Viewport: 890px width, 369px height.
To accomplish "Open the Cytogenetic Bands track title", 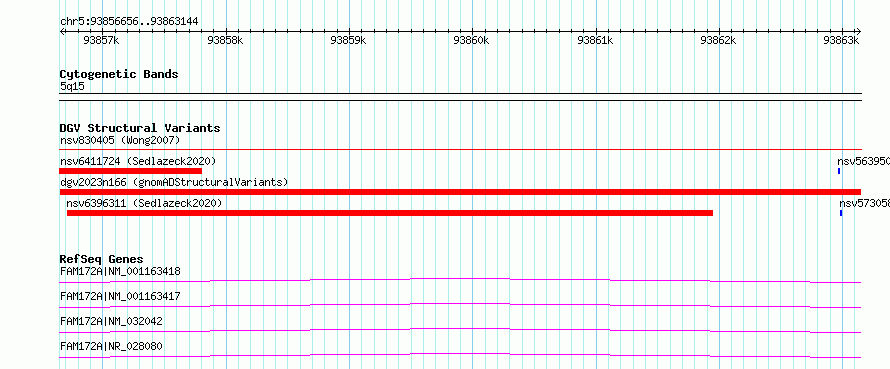I will coord(119,74).
